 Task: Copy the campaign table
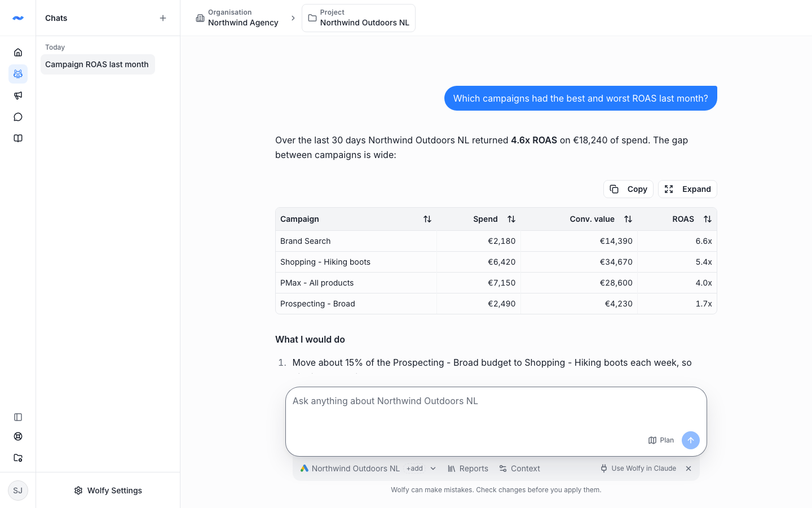click(628, 189)
